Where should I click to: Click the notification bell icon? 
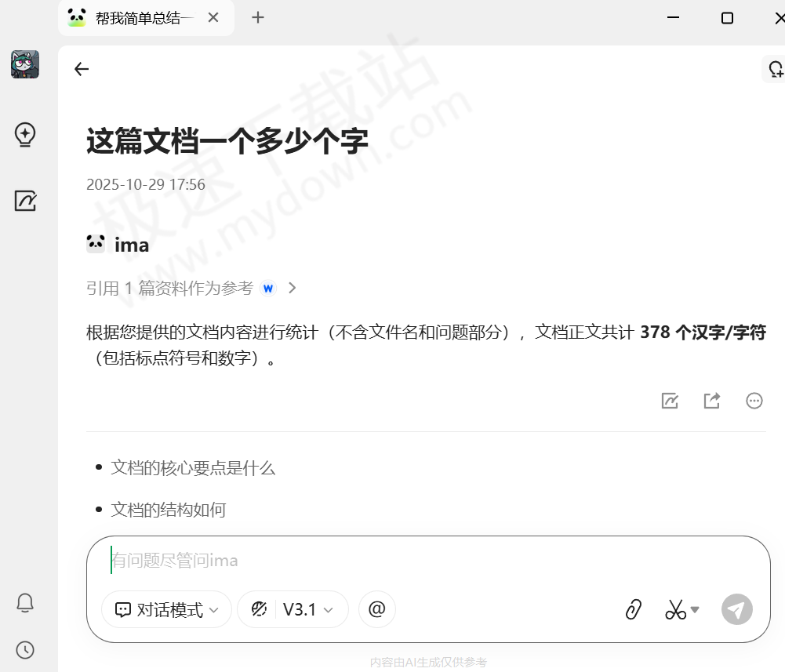pos(25,602)
